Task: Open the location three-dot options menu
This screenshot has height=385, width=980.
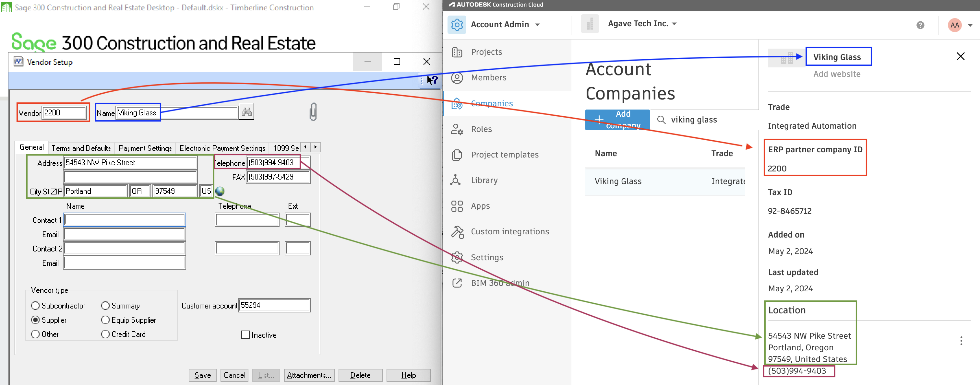Action: point(961,341)
